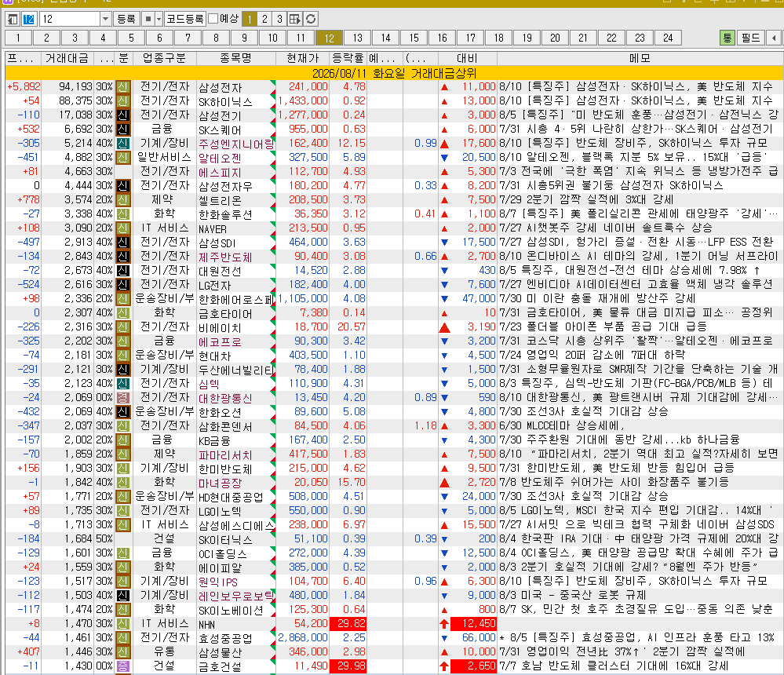784x675 pixels.
Task: Click the highlighted 29.82 change rate cell
Action: tap(348, 623)
